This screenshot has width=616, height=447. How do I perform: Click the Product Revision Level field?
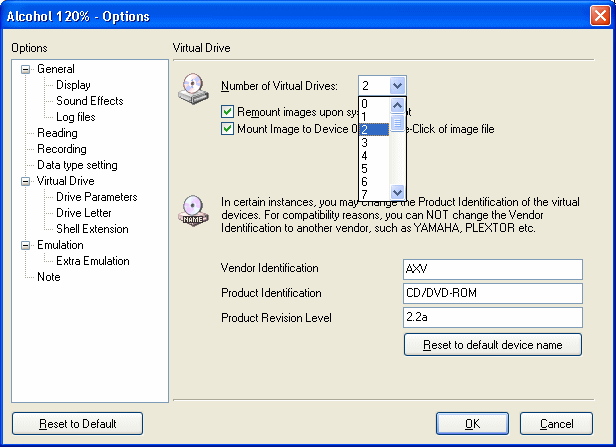click(x=493, y=317)
